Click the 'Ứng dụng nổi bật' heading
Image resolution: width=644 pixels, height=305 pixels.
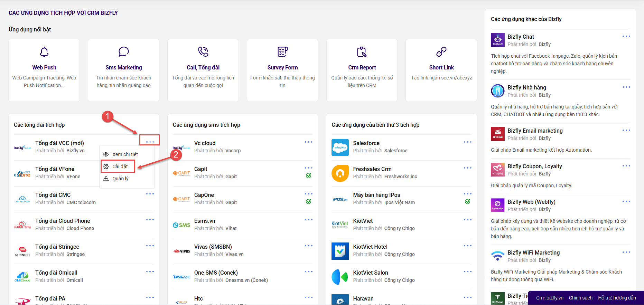click(x=30, y=29)
